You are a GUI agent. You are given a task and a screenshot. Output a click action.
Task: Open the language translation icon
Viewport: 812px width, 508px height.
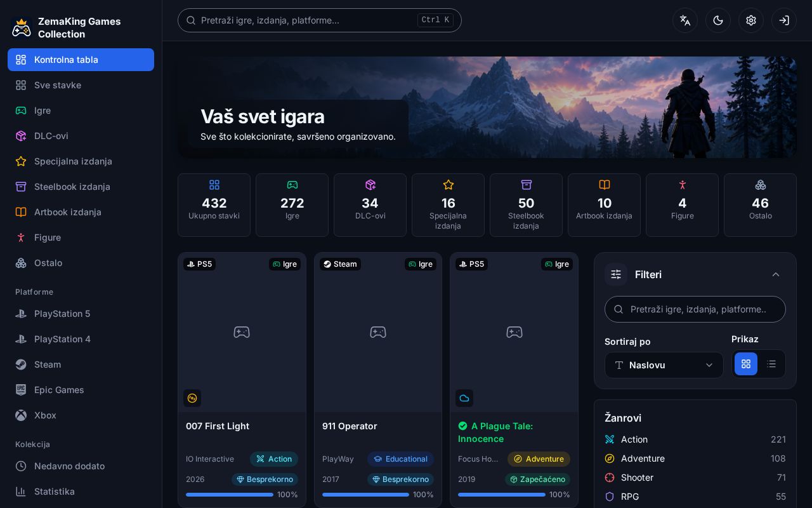pyautogui.click(x=685, y=20)
